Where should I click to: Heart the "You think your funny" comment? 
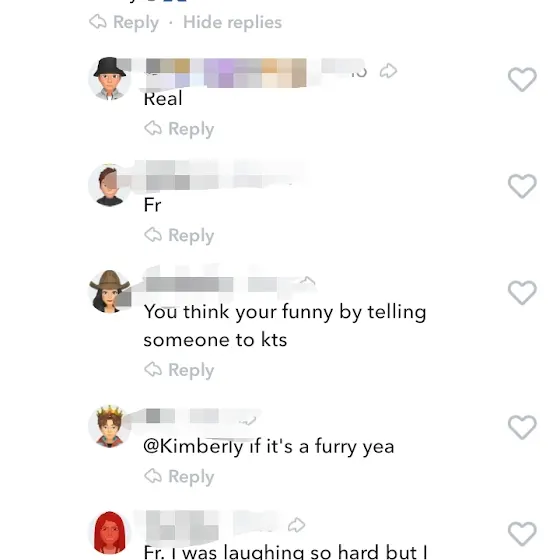[522, 292]
